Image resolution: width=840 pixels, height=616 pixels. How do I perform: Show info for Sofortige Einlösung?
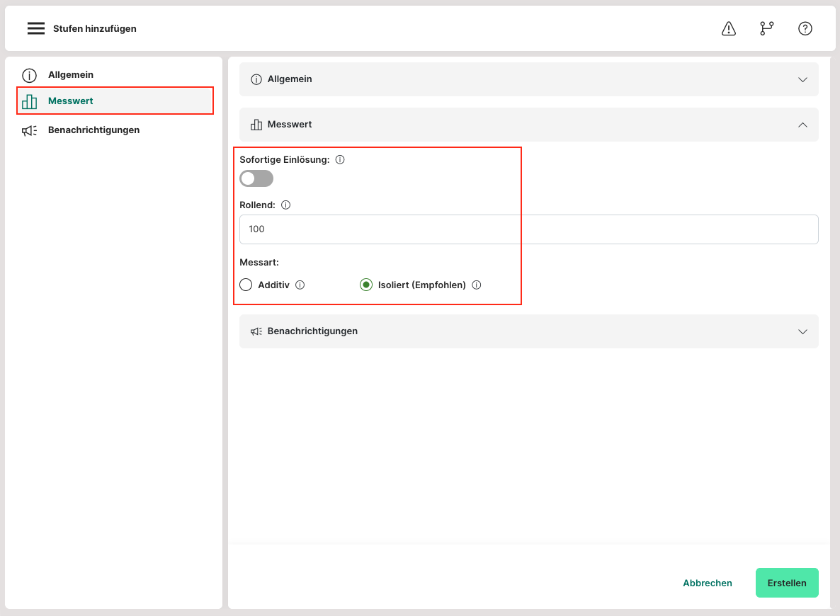click(x=340, y=160)
